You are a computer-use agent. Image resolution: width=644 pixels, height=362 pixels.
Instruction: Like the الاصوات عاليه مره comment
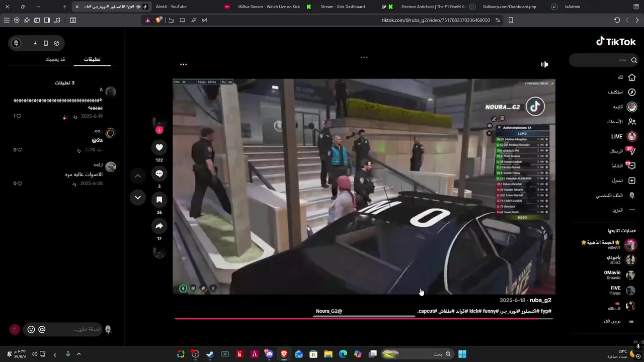point(19,184)
